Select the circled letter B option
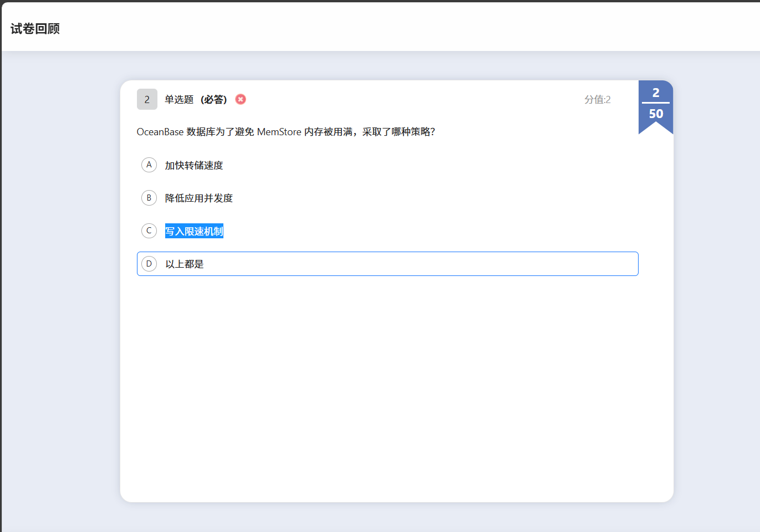Image resolution: width=760 pixels, height=532 pixels. click(149, 198)
